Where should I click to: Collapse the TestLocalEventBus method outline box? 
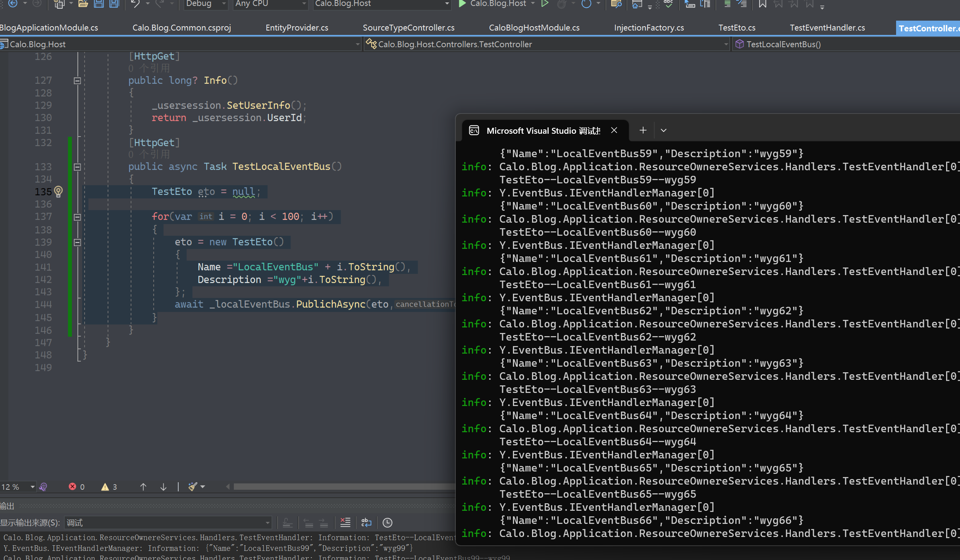tap(77, 167)
